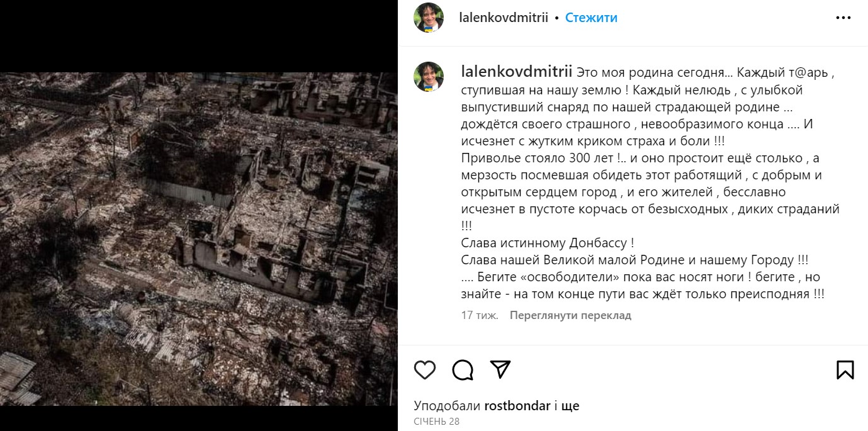This screenshot has height=431, width=868.
Task: Open lalenkovdmitrii profile from the header username
Action: tap(505, 18)
